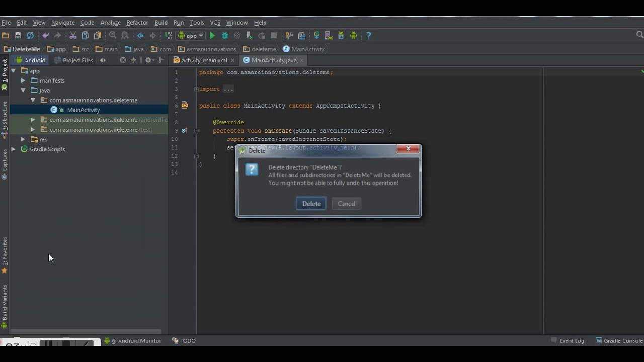Close the activity_main.xml tab
The height and width of the screenshot is (362, 644).
(232, 60)
